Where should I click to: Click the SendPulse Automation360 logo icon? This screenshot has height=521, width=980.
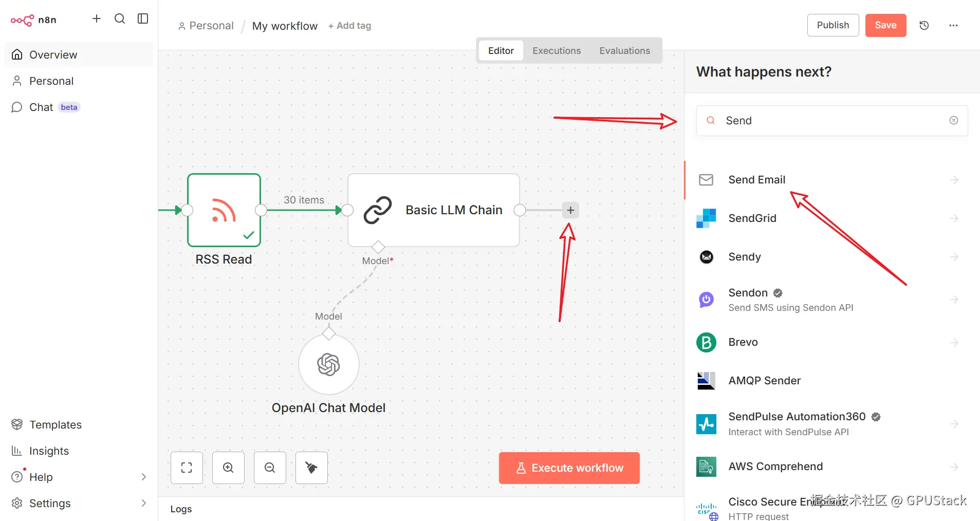[x=706, y=424]
